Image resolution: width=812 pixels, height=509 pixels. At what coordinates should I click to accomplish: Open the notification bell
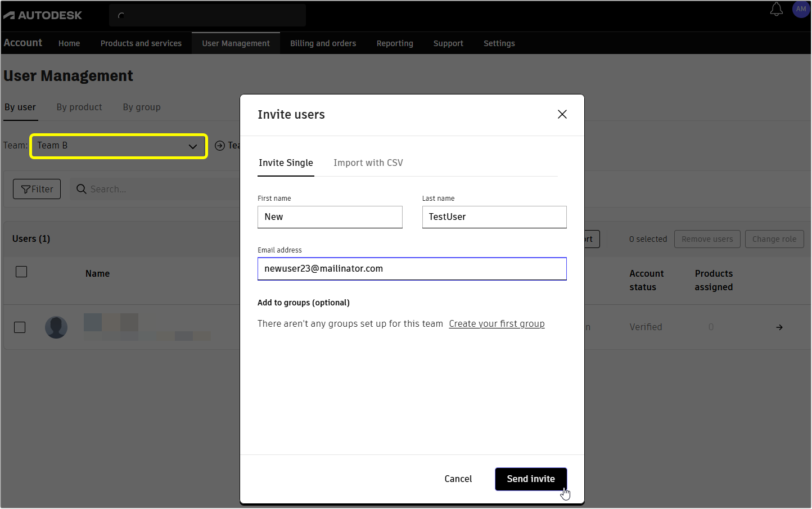point(777,10)
